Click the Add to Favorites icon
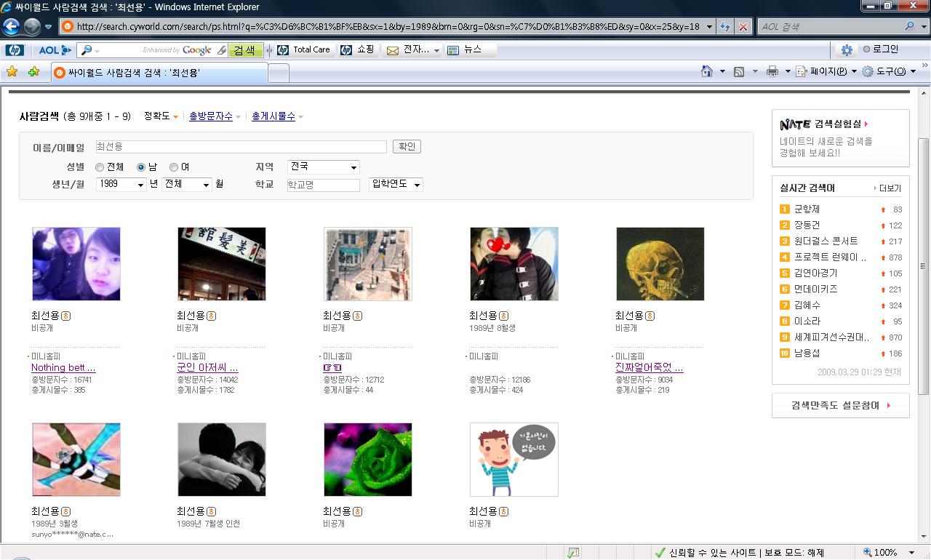Image resolution: width=931 pixels, height=560 pixels. click(33, 71)
